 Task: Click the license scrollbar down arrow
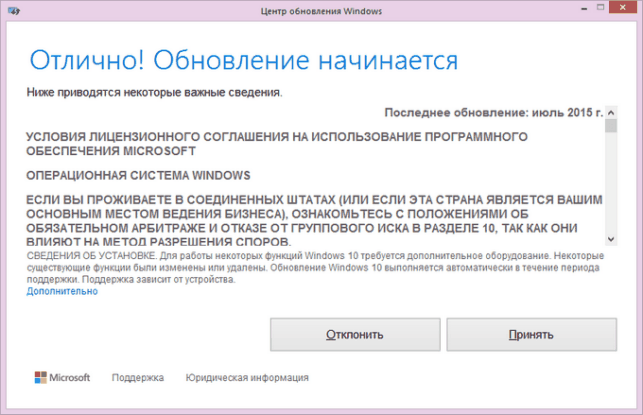click(x=611, y=239)
